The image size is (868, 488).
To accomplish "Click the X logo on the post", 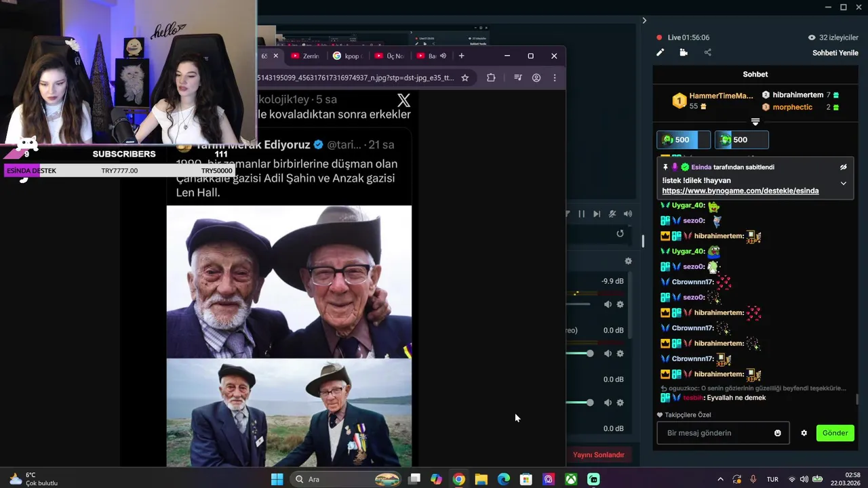I will [x=403, y=100].
